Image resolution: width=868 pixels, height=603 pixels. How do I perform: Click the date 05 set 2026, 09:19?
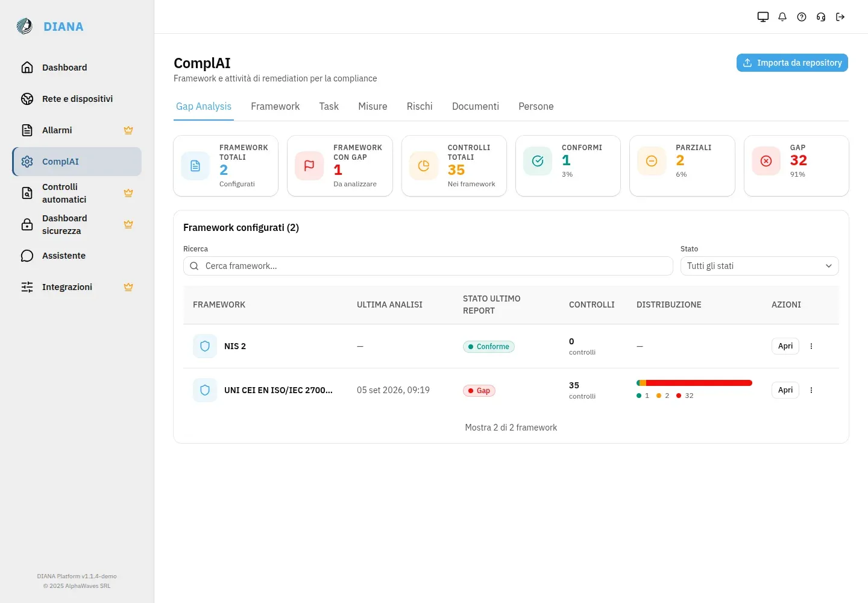(393, 390)
